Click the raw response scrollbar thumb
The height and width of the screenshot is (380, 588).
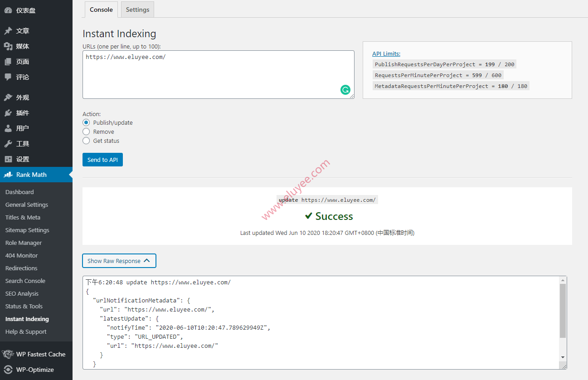[x=563, y=311]
